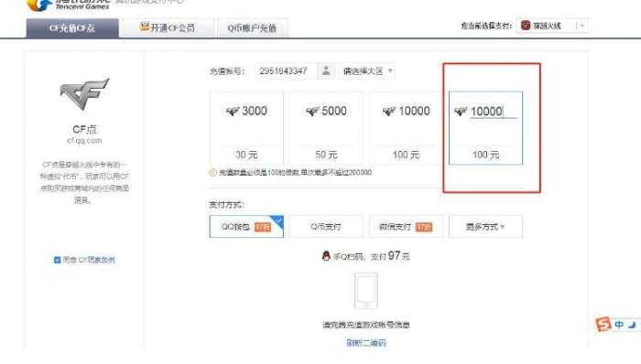Click the QQ penguin icon near payment amount

326,256
